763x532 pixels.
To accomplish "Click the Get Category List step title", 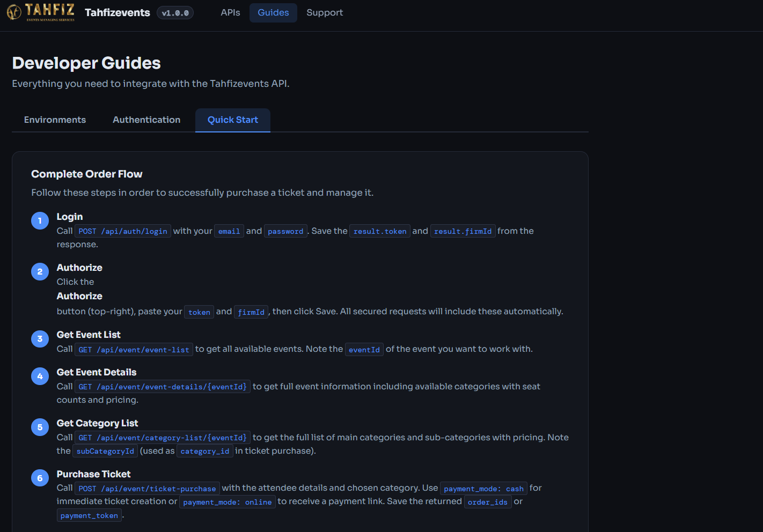I will pyautogui.click(x=97, y=423).
